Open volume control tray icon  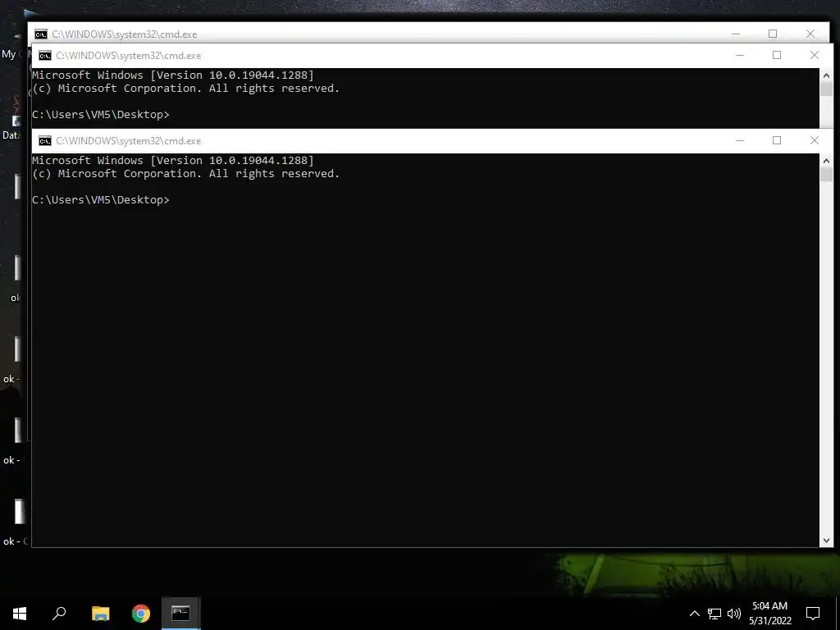click(x=734, y=614)
